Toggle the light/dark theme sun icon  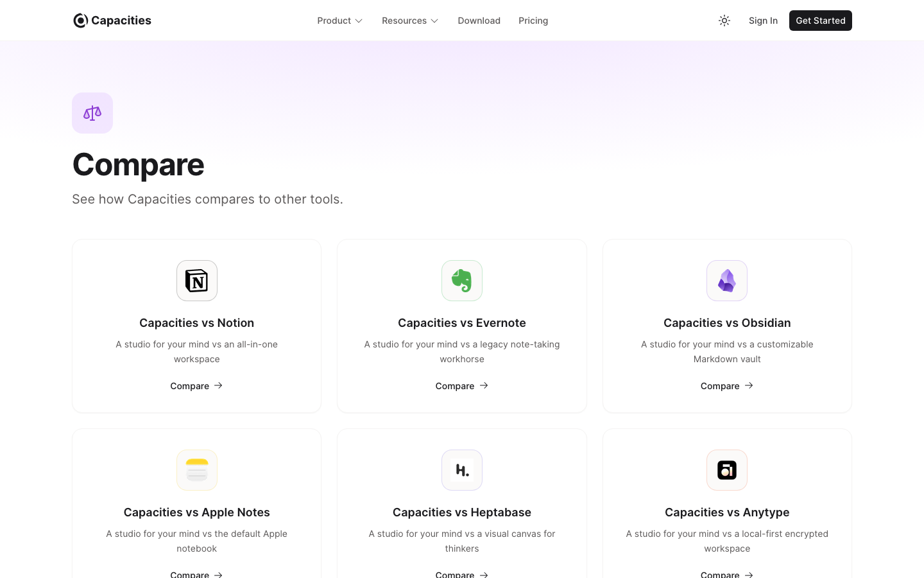coord(724,21)
